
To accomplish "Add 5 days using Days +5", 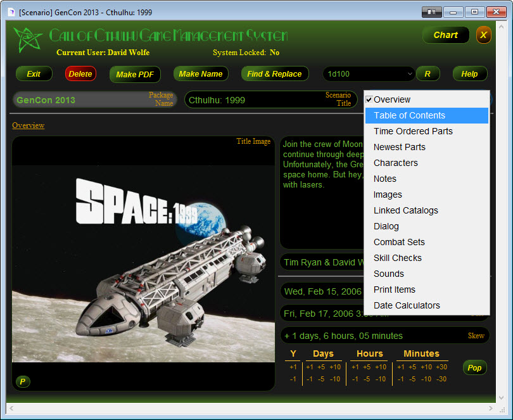I will pos(321,367).
